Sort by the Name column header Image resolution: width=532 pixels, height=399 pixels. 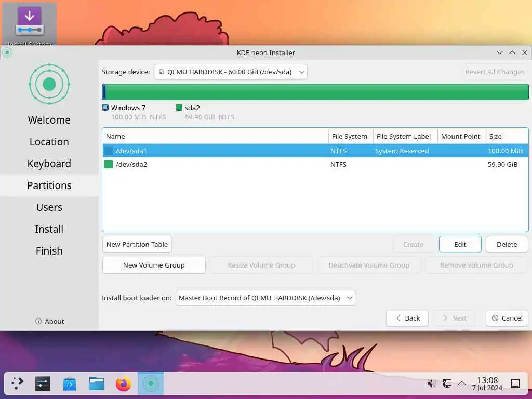[x=216, y=137]
